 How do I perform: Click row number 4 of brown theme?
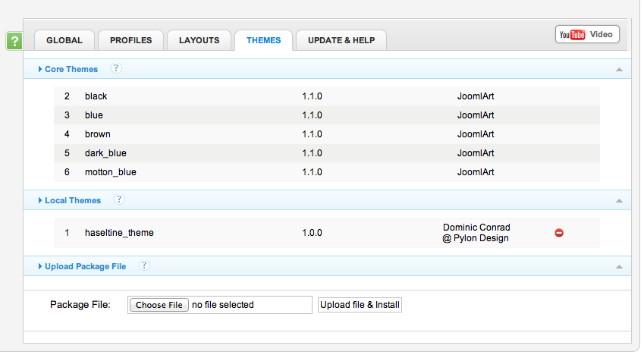(x=67, y=133)
